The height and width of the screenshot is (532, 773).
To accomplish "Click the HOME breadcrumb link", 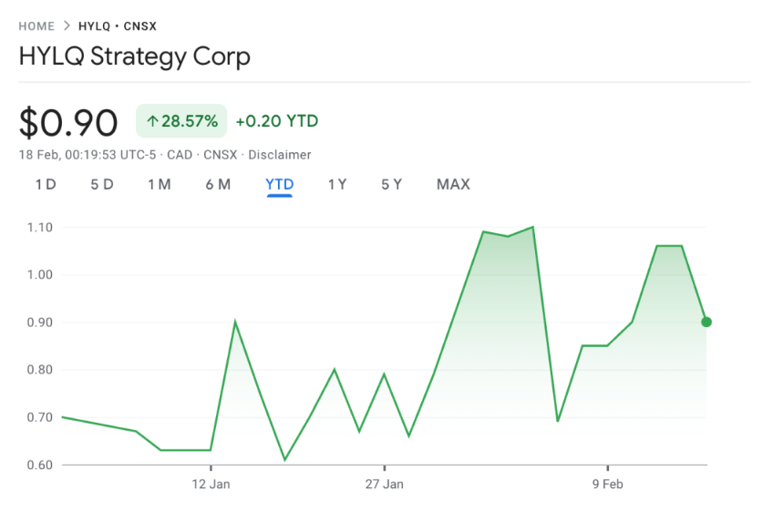I will pos(36,26).
